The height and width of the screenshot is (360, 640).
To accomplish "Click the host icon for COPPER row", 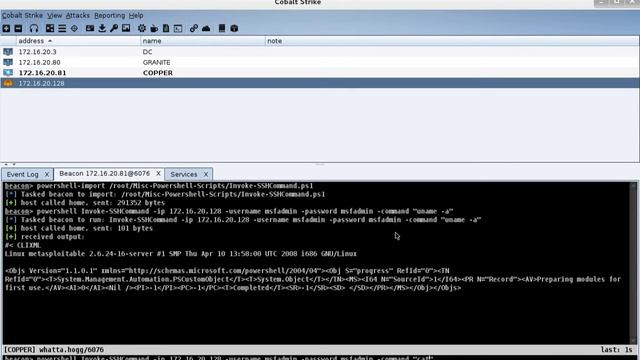I will coord(8,73).
